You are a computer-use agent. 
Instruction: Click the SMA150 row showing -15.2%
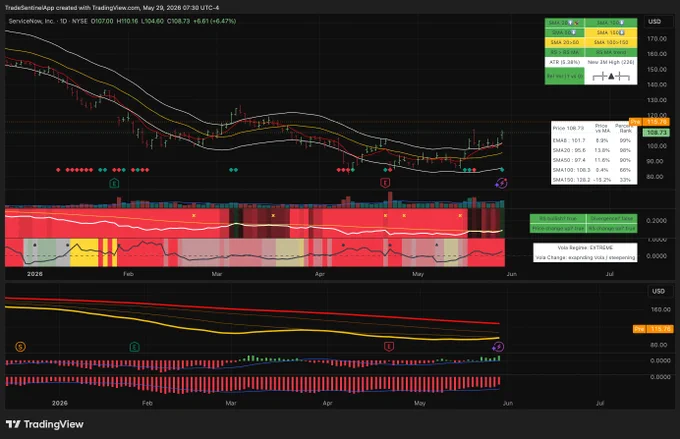click(594, 180)
